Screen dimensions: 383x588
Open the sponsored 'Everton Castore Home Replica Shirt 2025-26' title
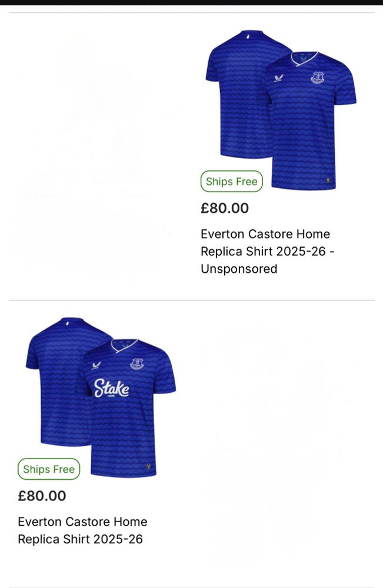(x=82, y=530)
